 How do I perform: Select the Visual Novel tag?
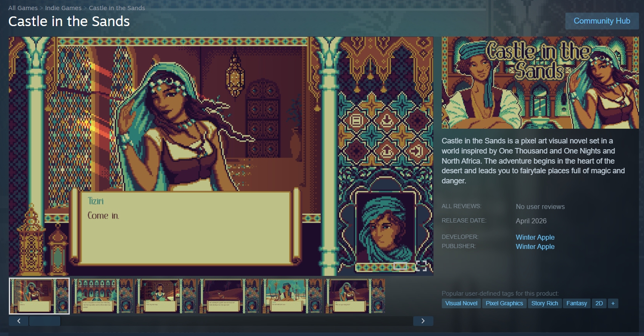click(461, 303)
